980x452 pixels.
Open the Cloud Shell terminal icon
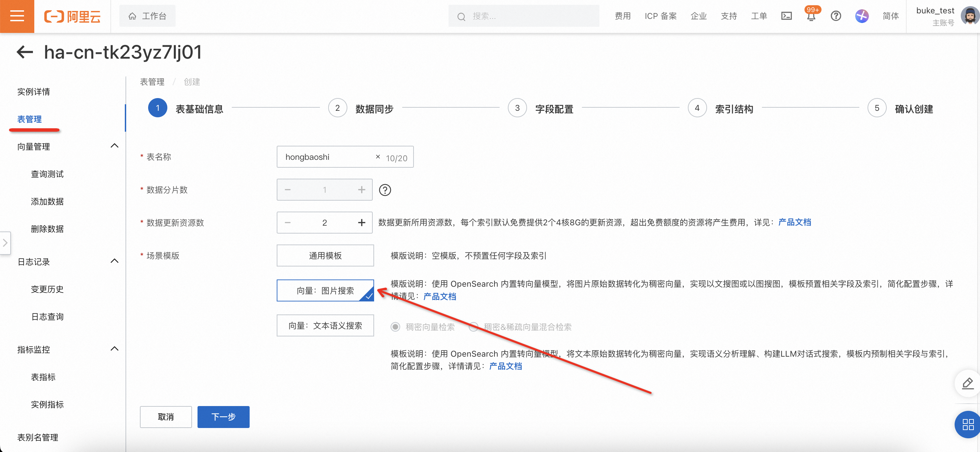point(786,16)
